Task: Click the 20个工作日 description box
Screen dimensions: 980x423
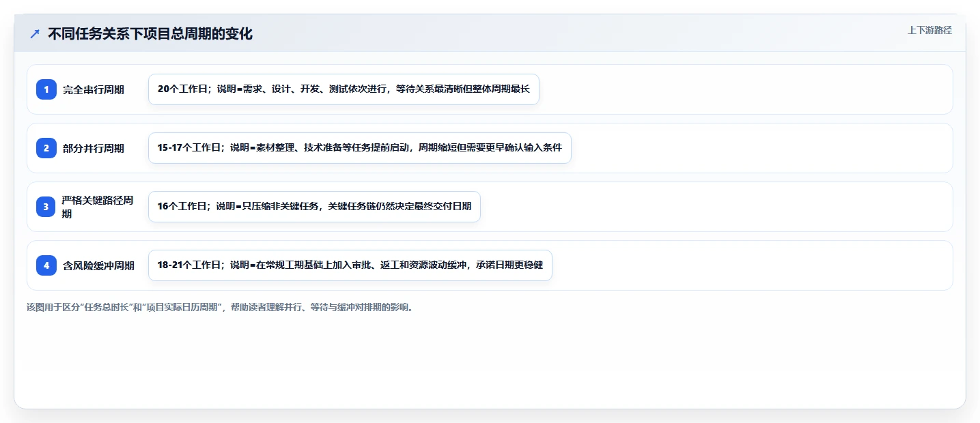Action: 344,89
